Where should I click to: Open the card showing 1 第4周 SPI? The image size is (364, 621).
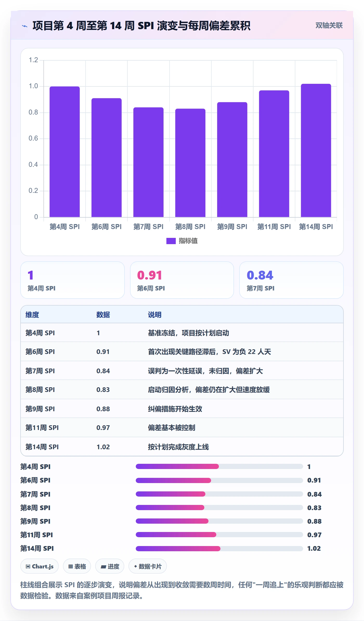pos(73,280)
